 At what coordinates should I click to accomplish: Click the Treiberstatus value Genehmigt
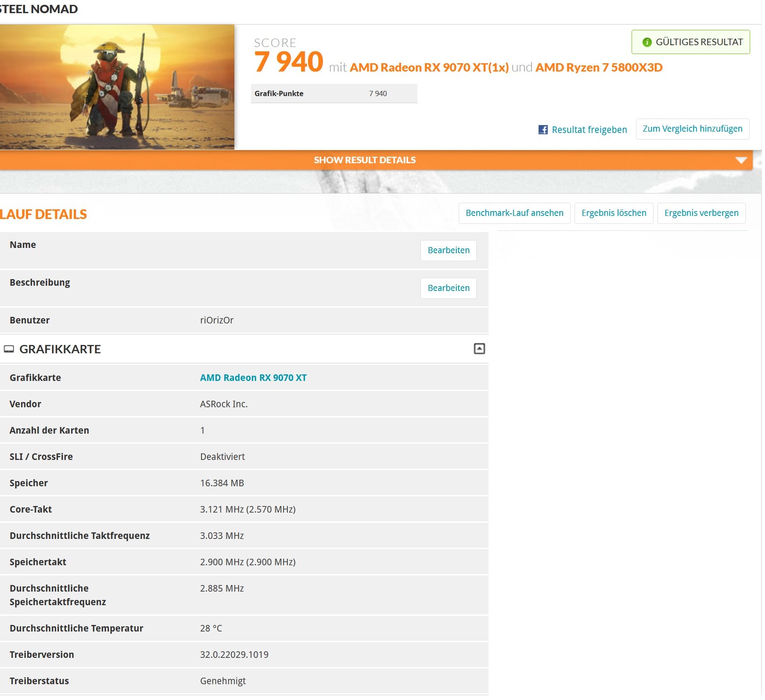pyautogui.click(x=223, y=681)
